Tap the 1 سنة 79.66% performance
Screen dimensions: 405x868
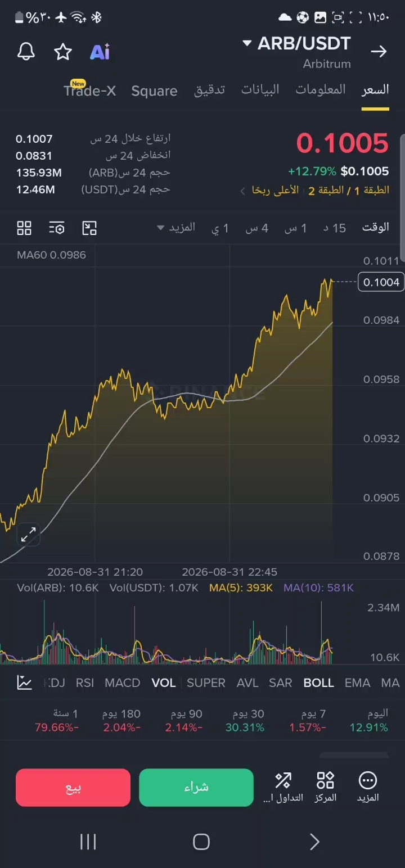pos(56,721)
